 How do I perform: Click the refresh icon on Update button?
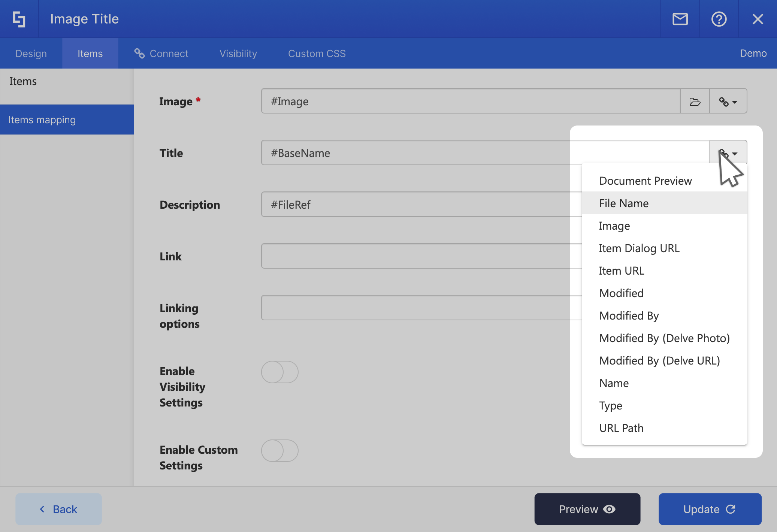pos(731,509)
